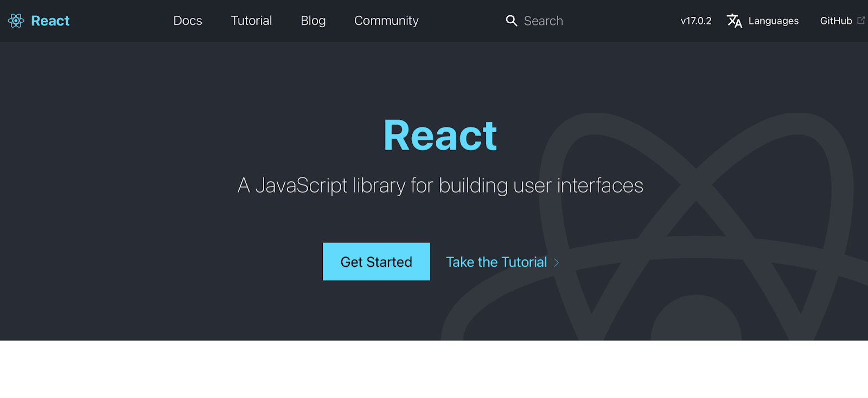The height and width of the screenshot is (398, 868).
Task: Go to the Blog page
Action: tap(313, 21)
